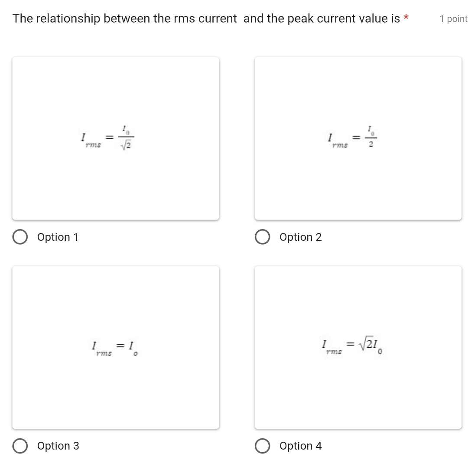Click the "Option 1" label text
This screenshot has height=476, width=468.
[x=58, y=237]
